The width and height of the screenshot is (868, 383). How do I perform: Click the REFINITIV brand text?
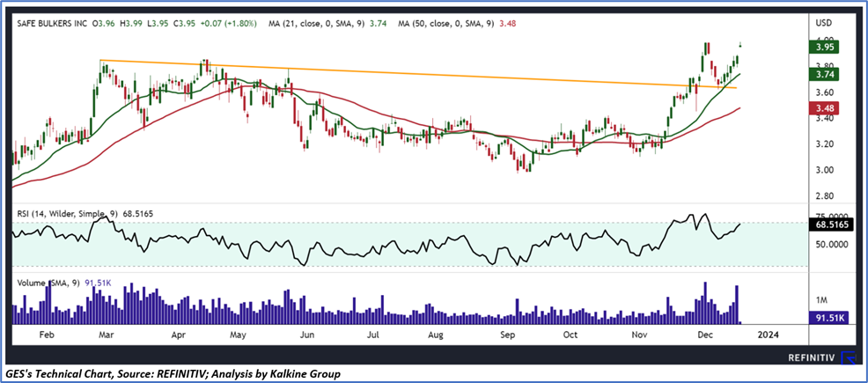pos(812,358)
